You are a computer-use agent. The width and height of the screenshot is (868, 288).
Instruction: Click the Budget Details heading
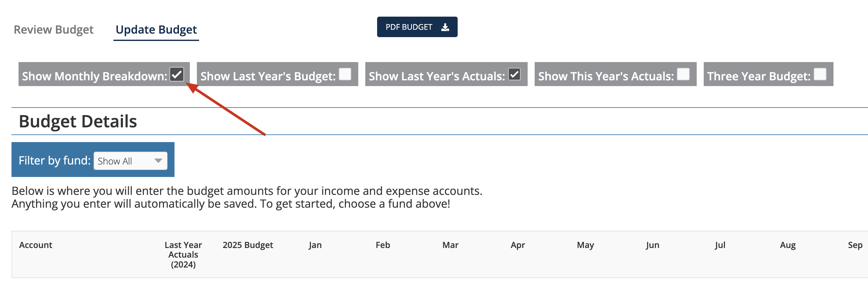tap(78, 121)
